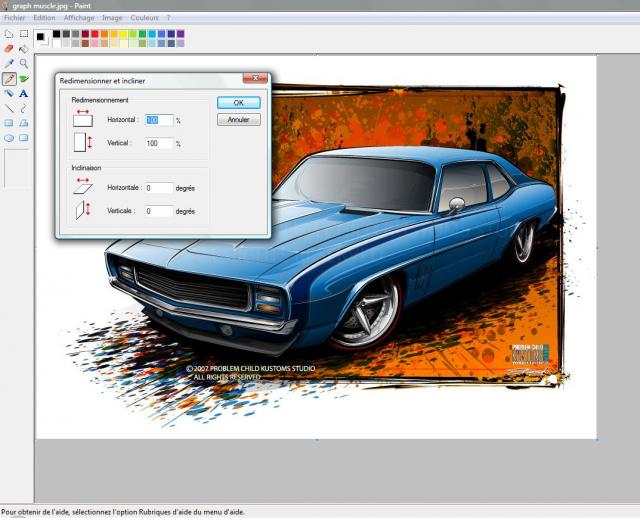Focus the Horizontale skew degrees field

click(x=159, y=188)
